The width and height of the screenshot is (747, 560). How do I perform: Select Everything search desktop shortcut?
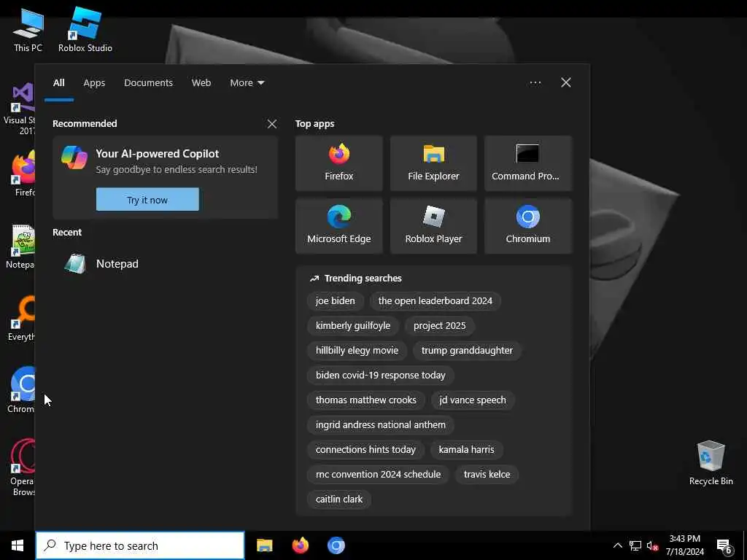point(22,318)
